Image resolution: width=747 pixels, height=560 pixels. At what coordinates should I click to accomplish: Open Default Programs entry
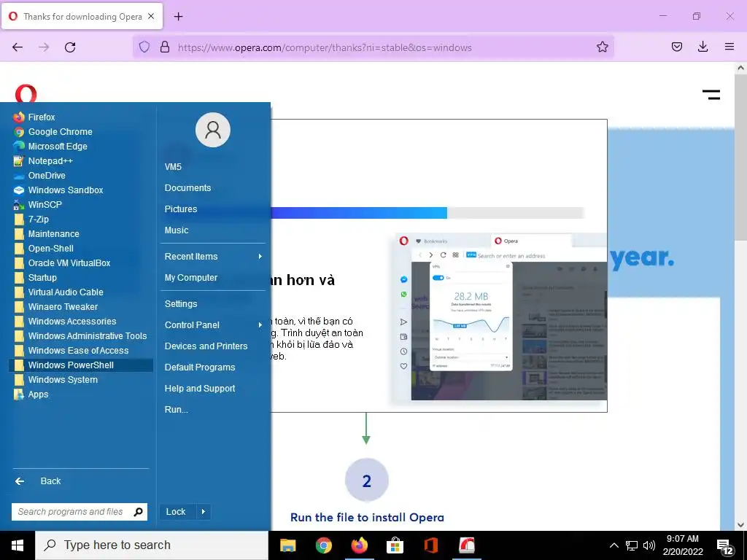tap(200, 367)
